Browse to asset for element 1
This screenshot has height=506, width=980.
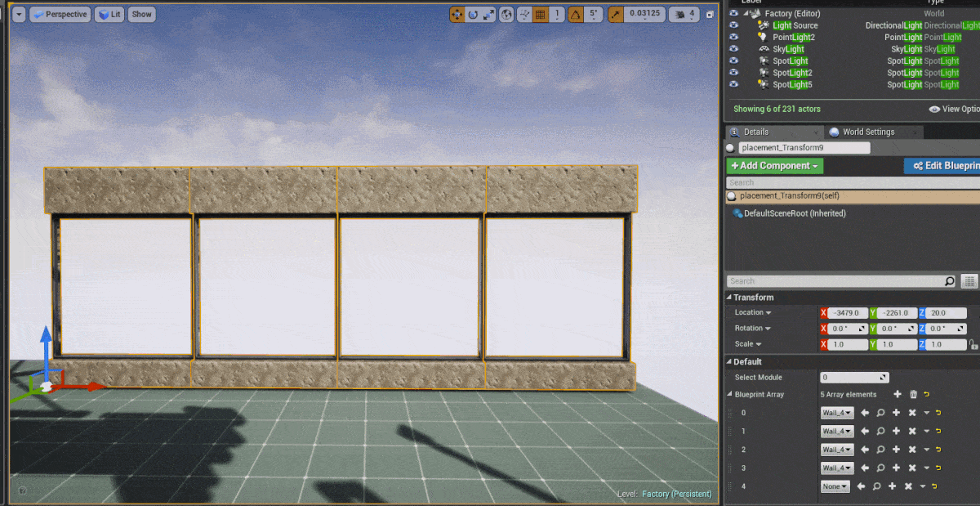tap(880, 432)
